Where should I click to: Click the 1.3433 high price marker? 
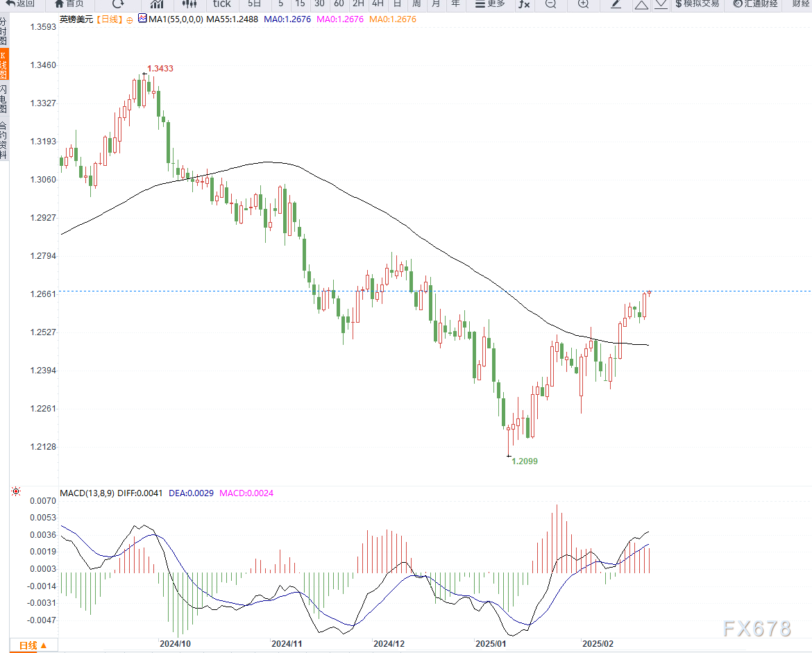click(x=160, y=69)
